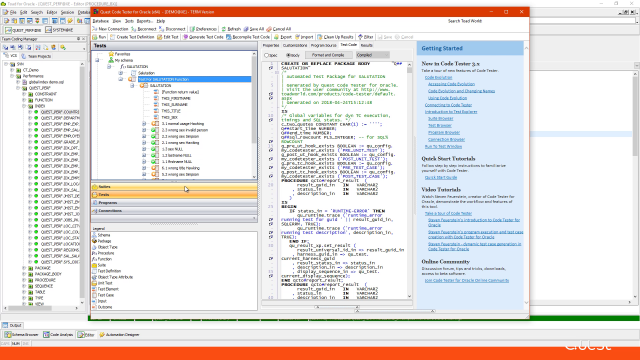Expand the CT_Demo folder in Toad tree
The width and height of the screenshot is (640, 360).
[12, 70]
